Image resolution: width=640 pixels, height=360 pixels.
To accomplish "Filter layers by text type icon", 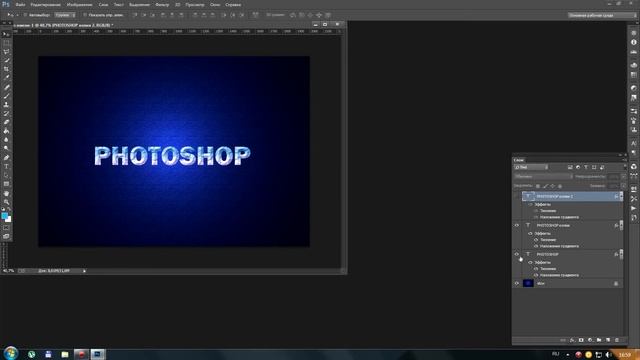I will pyautogui.click(x=586, y=167).
